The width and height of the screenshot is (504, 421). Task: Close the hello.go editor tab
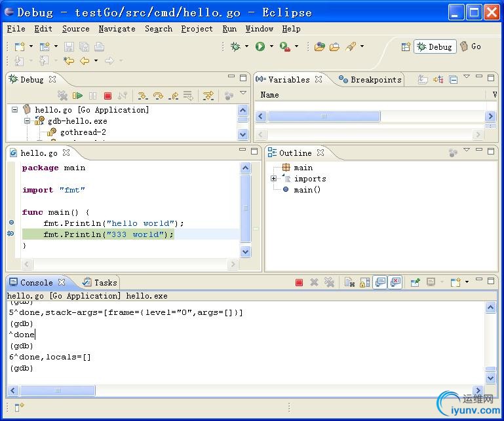tap(66, 153)
